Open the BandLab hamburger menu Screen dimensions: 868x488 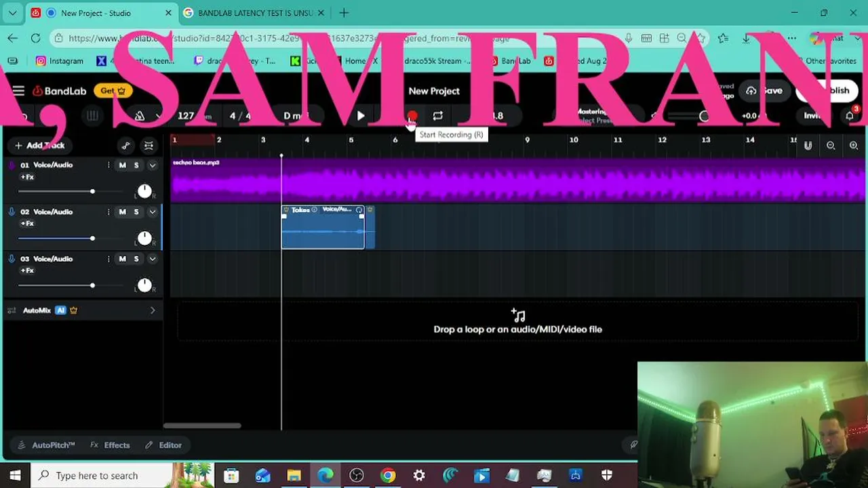tap(18, 91)
